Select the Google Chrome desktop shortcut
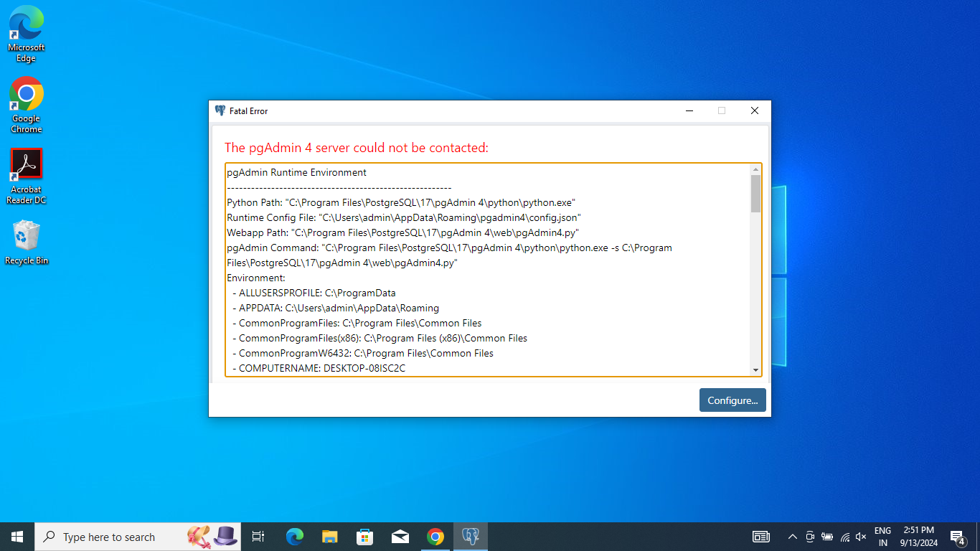Viewport: 980px width, 551px height. coord(27,105)
